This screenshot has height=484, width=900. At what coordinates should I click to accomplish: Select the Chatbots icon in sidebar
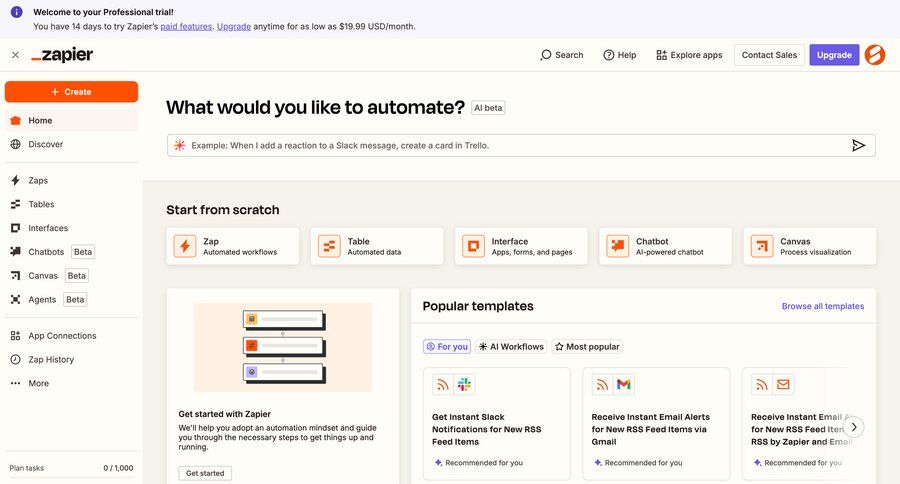[15, 251]
